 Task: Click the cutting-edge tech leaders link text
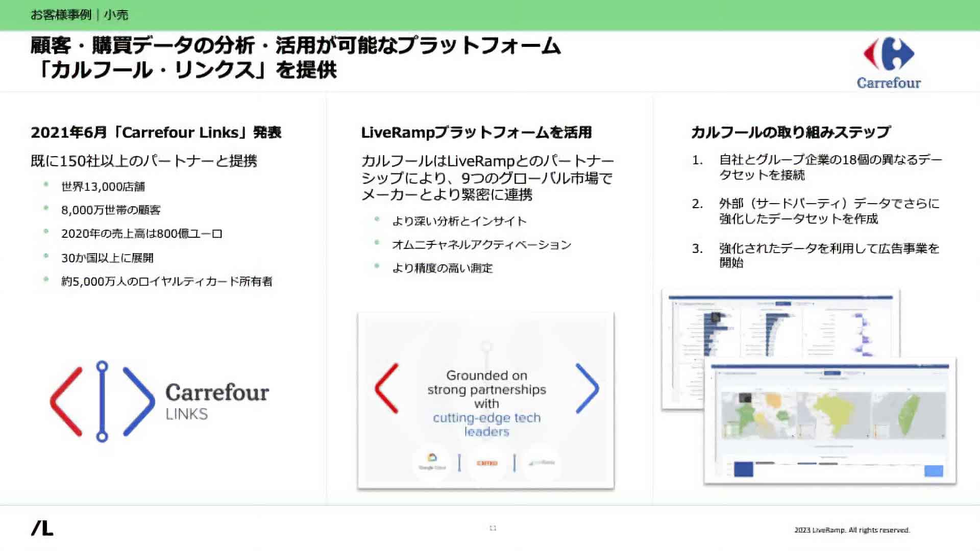pyautogui.click(x=486, y=424)
